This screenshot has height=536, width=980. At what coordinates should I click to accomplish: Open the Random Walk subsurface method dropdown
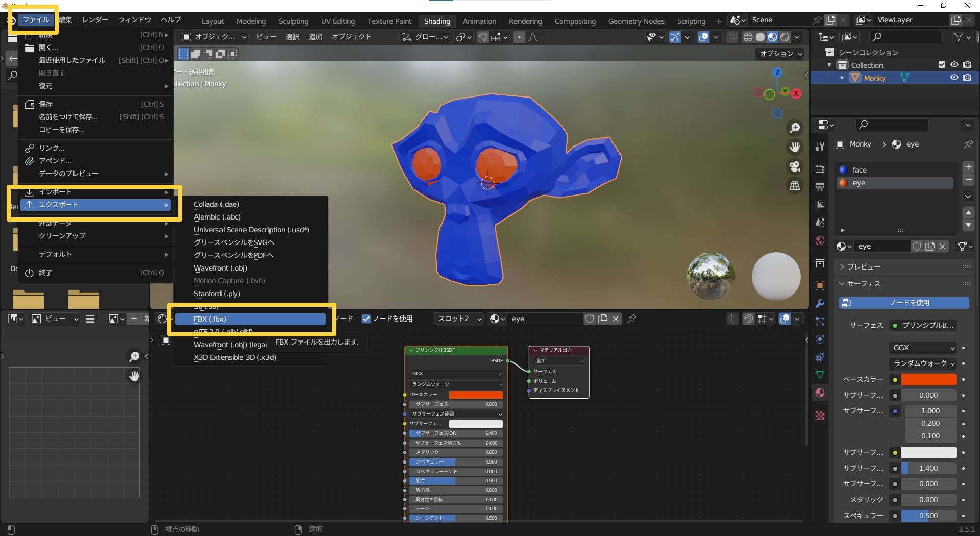pyautogui.click(x=923, y=363)
